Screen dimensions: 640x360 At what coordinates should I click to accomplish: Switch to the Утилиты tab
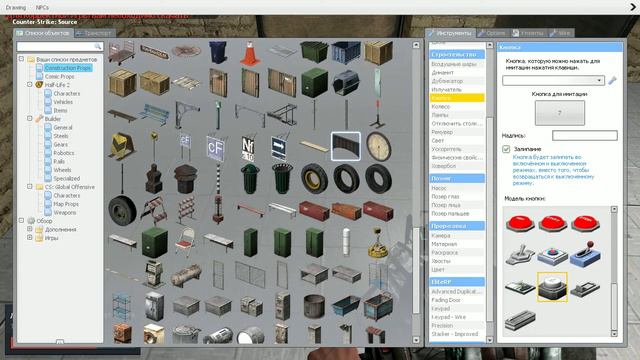click(x=528, y=33)
